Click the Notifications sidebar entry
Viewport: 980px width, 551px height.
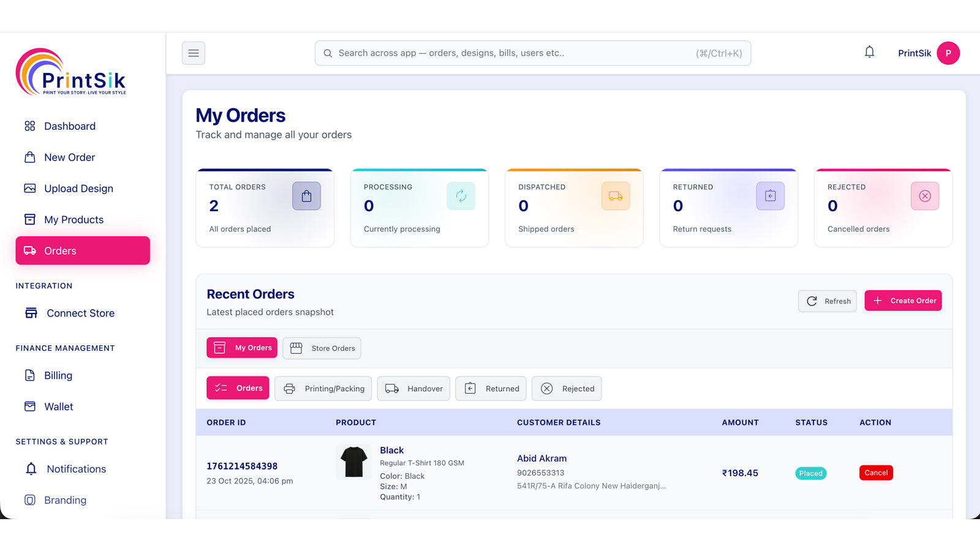point(76,468)
